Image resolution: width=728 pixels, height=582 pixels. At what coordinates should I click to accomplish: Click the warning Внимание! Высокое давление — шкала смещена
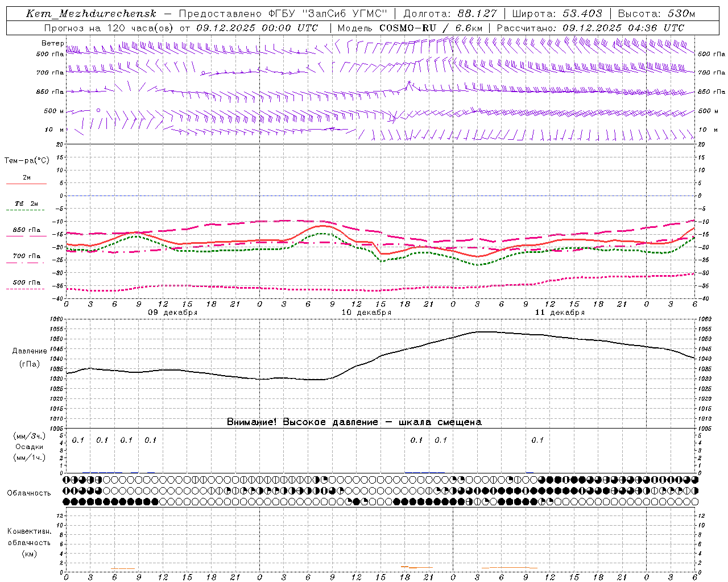click(354, 422)
